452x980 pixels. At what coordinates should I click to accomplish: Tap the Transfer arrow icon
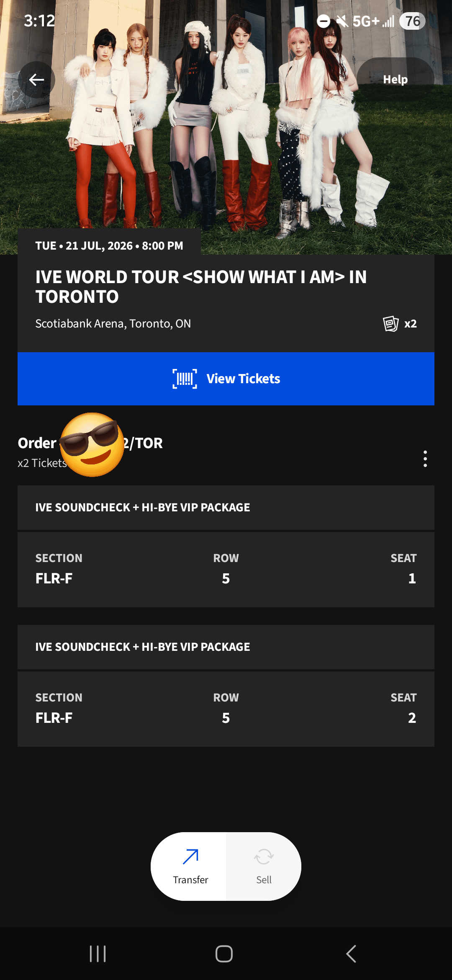[x=190, y=857]
